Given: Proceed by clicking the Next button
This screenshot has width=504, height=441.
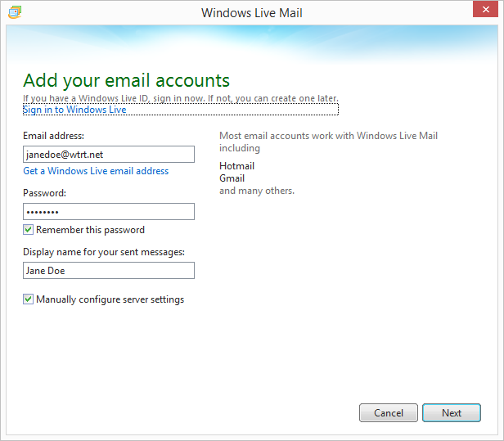Looking at the screenshot, I should [x=452, y=413].
